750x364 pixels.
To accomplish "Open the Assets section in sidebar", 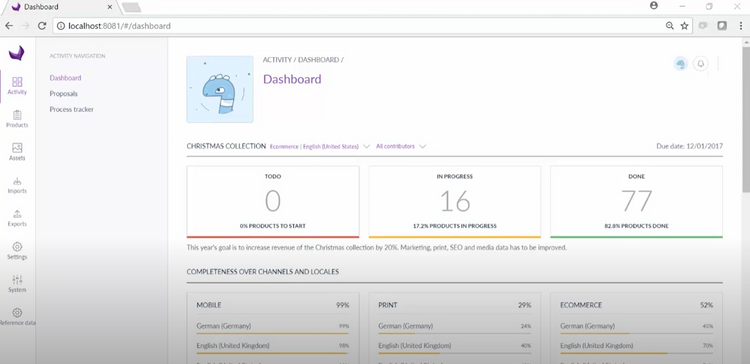I will pyautogui.click(x=17, y=152).
